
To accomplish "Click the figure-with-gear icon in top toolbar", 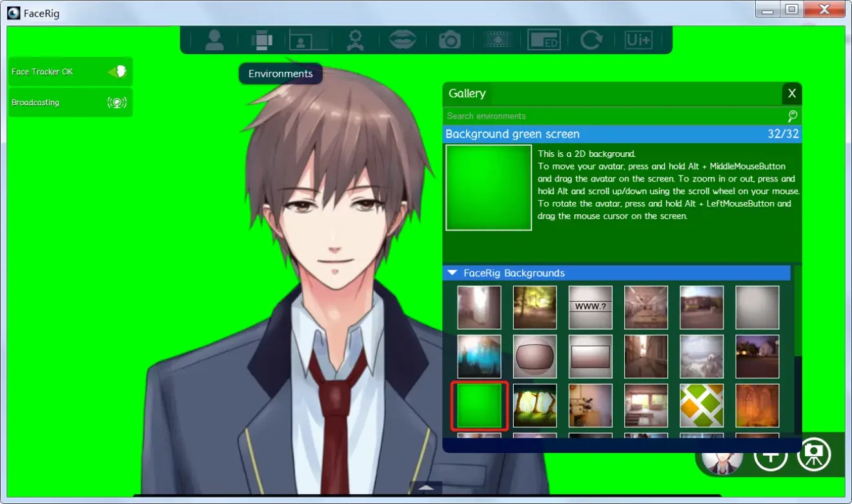I will (x=354, y=41).
